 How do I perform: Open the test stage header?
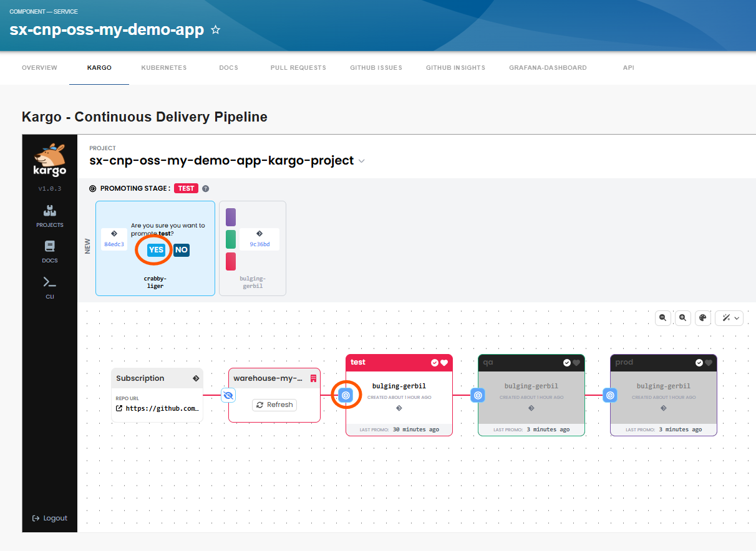399,362
